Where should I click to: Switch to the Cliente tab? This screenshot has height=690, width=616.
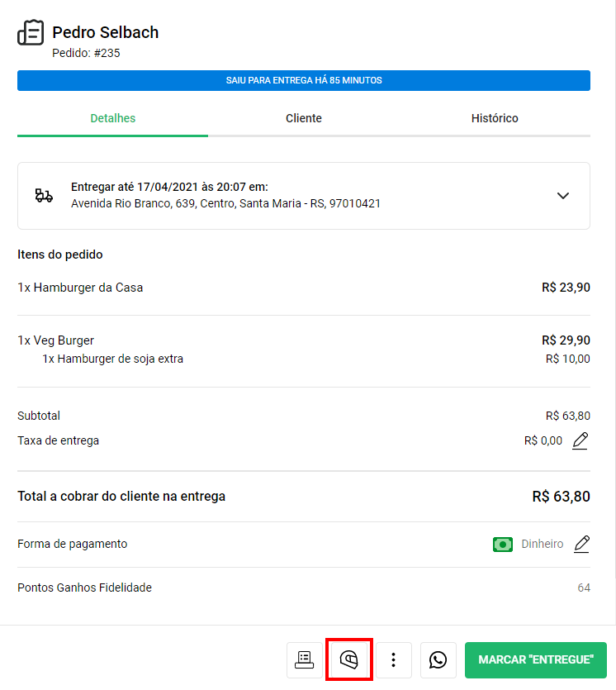[303, 118]
